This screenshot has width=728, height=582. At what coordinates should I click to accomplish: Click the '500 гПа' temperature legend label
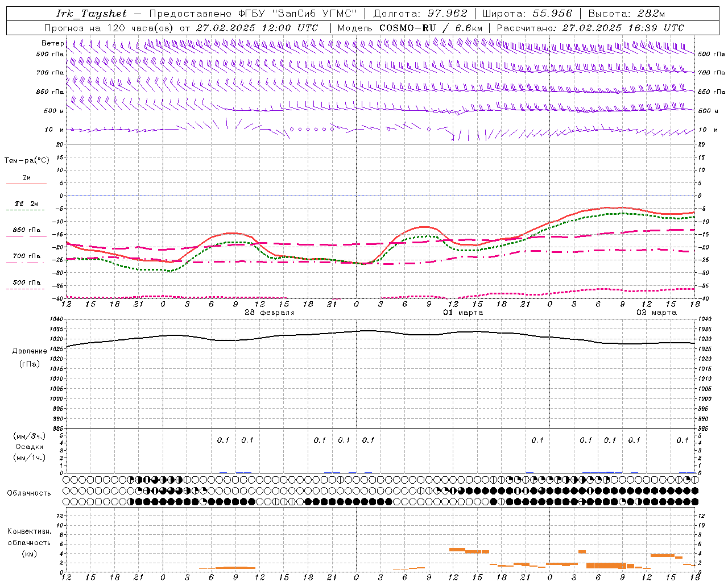tap(27, 282)
